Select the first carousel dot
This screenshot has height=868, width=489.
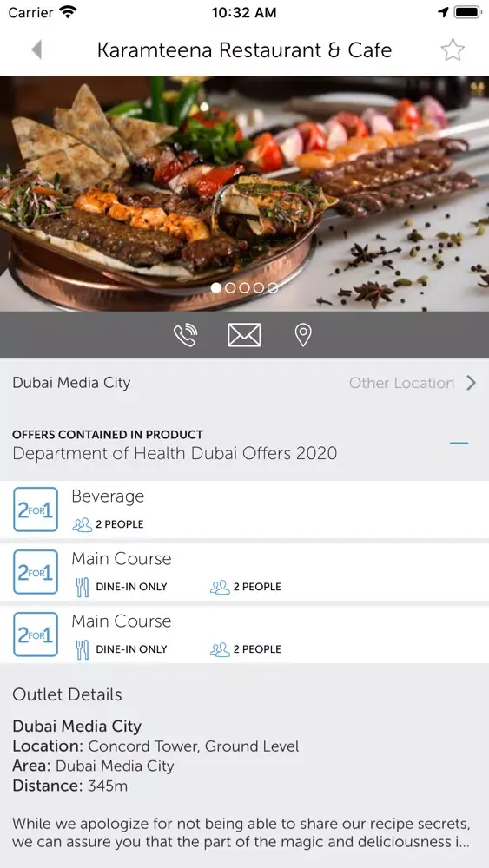(x=216, y=288)
